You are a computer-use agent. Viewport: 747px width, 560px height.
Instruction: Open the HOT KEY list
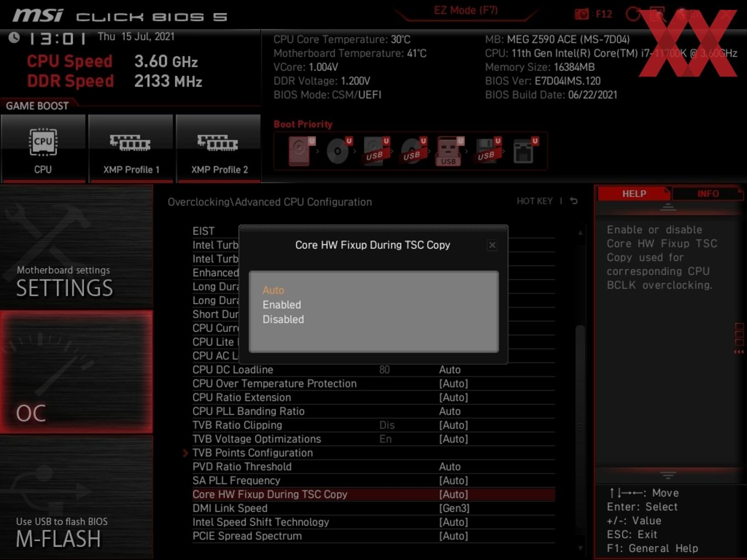click(x=534, y=201)
